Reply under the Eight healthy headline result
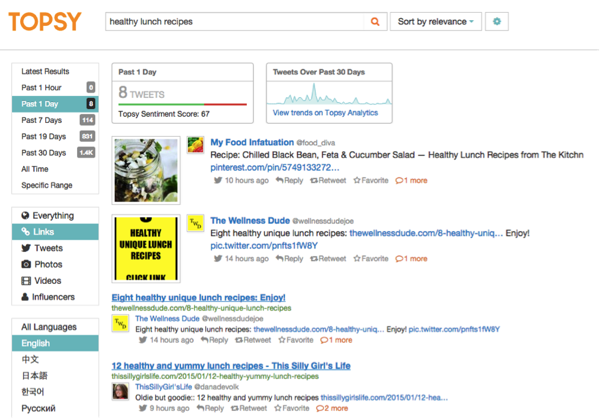This screenshot has height=418, width=600. (x=214, y=340)
